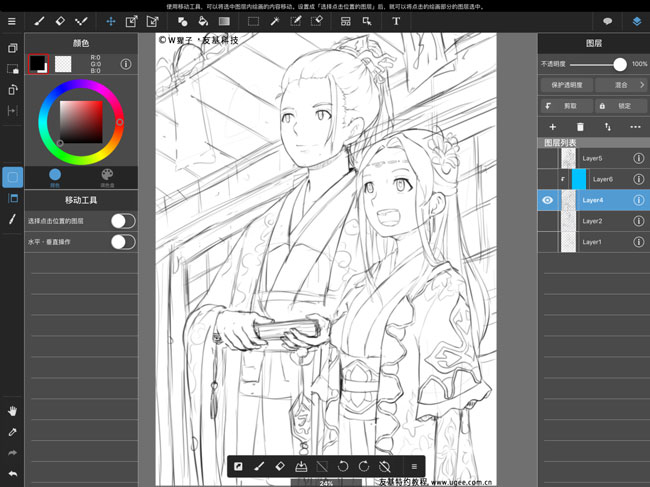Click the bottom toolbar fullscreen edit icon
Viewport: 650px width, 487px height.
coord(238,467)
